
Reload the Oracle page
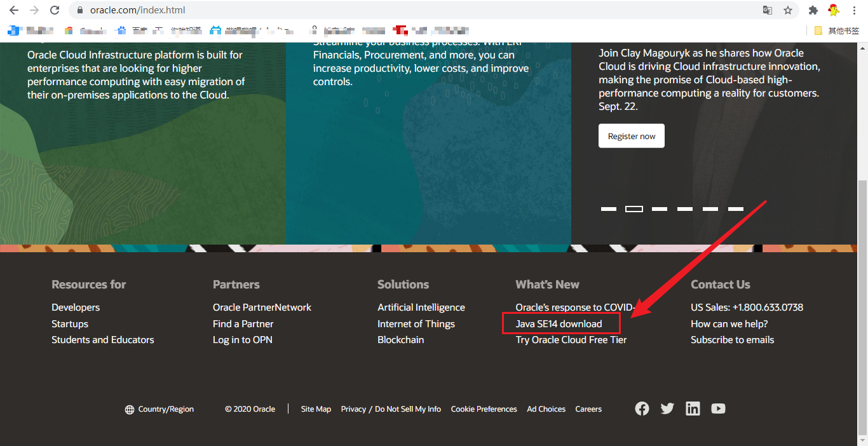click(55, 10)
